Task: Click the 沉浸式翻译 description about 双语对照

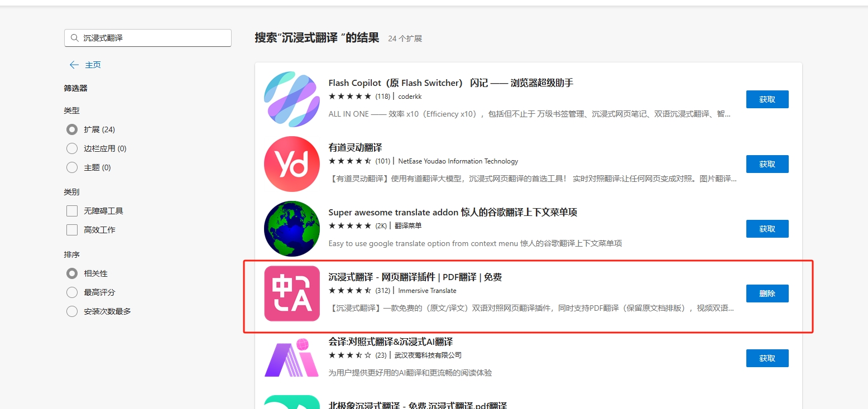Action: [x=531, y=308]
